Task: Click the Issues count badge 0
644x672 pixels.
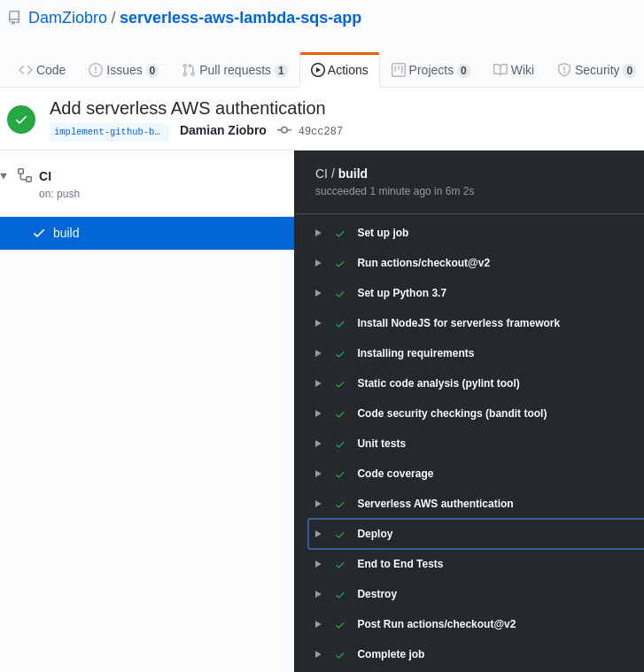Action: pyautogui.click(x=152, y=70)
